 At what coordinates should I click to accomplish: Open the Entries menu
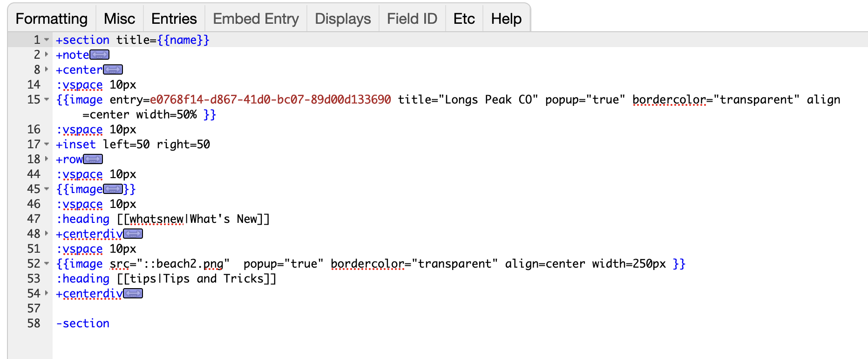pos(174,19)
